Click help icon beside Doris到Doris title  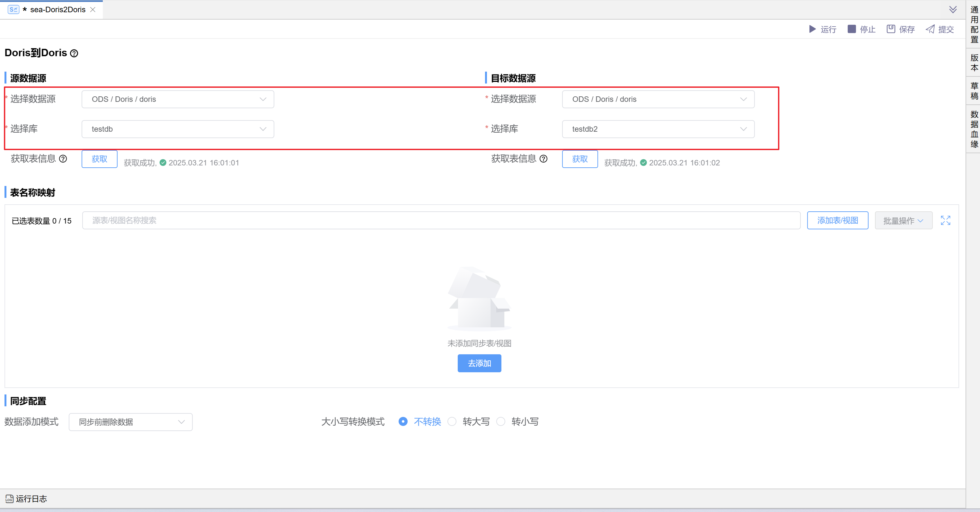(74, 54)
